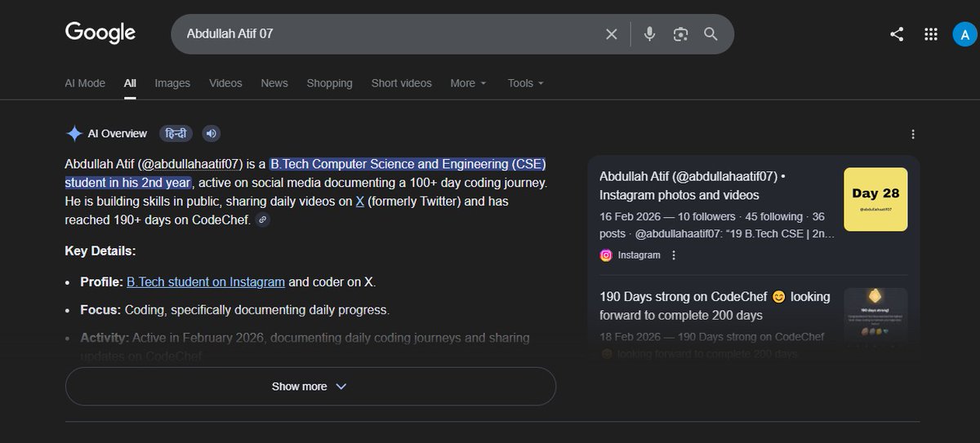This screenshot has width=980, height=443.
Task: Click the AI Overview sparkle icon
Action: click(73, 134)
